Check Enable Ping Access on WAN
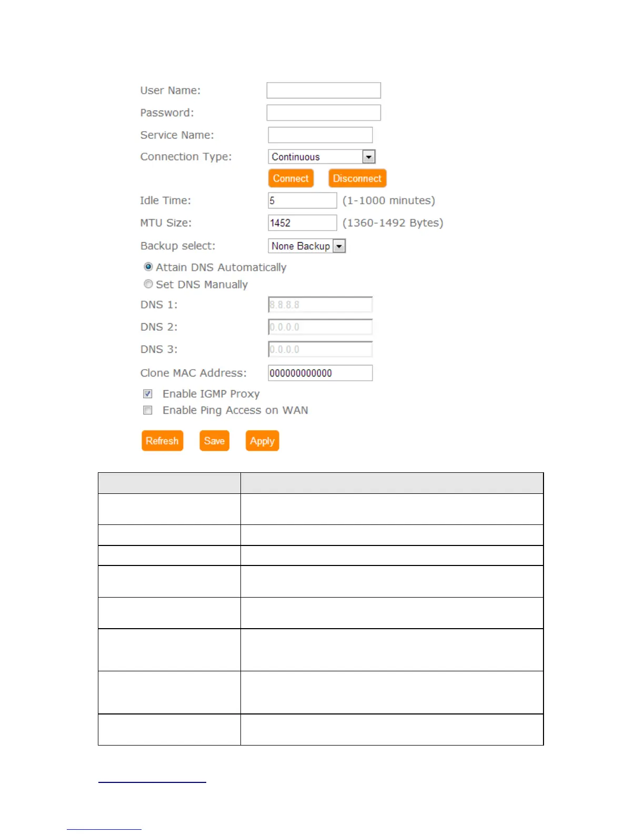Image resolution: width=644 pixels, height=834 pixels. 148,410
